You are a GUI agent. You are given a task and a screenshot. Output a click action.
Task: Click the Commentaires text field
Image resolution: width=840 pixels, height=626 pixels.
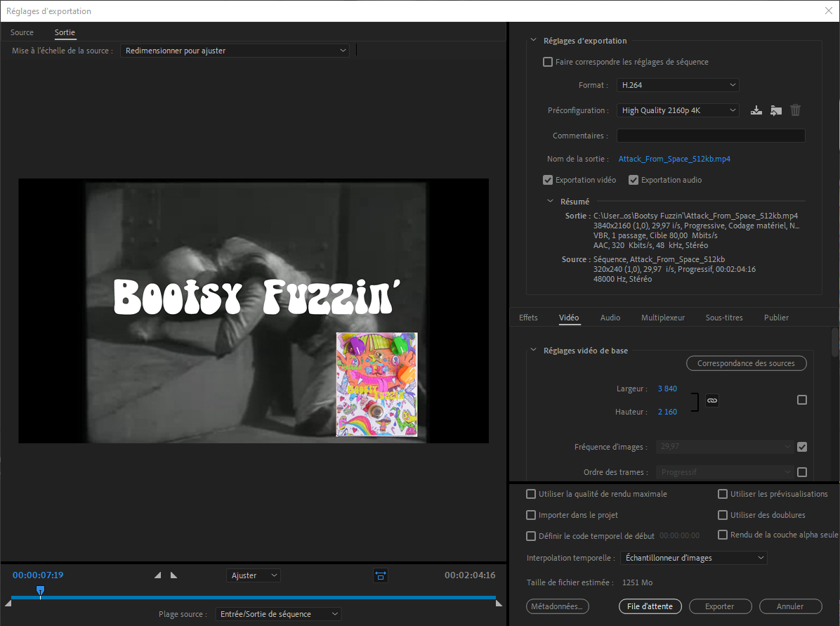[710, 136]
